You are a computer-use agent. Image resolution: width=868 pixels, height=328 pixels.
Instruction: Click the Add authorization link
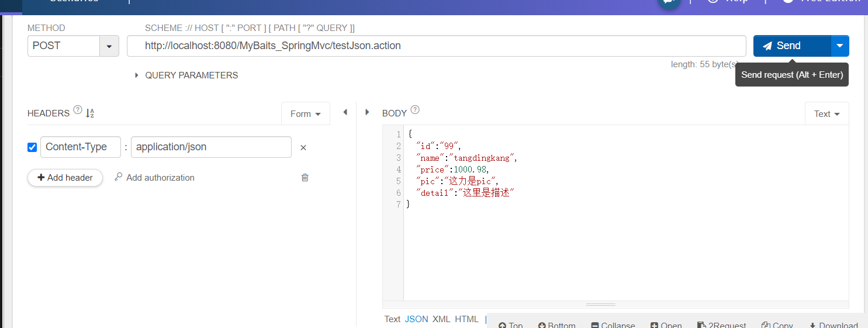click(x=154, y=178)
